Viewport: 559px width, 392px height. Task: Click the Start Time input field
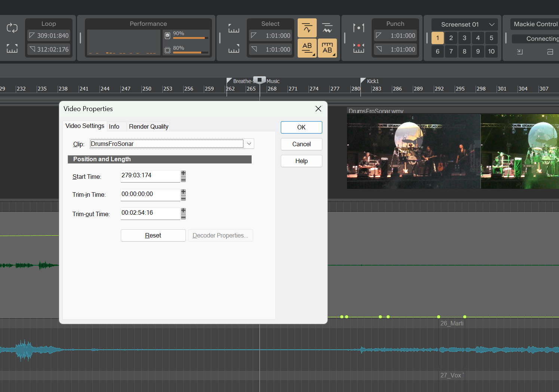[x=150, y=176]
